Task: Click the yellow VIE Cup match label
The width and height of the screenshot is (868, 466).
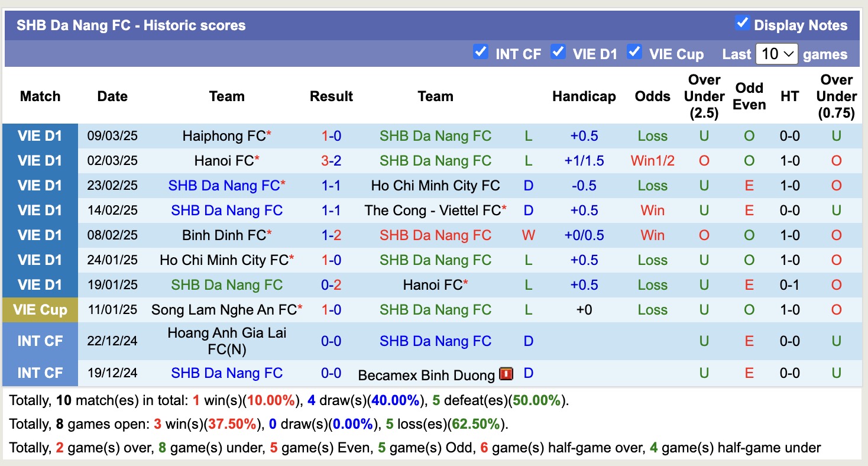Action: pyautogui.click(x=40, y=310)
